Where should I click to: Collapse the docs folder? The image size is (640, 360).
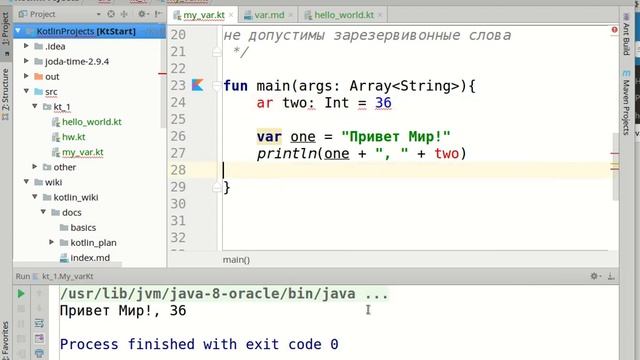pos(43,212)
